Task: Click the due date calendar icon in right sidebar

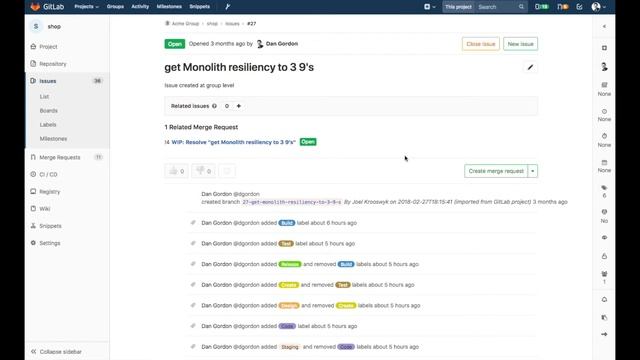Action: click(x=604, y=162)
